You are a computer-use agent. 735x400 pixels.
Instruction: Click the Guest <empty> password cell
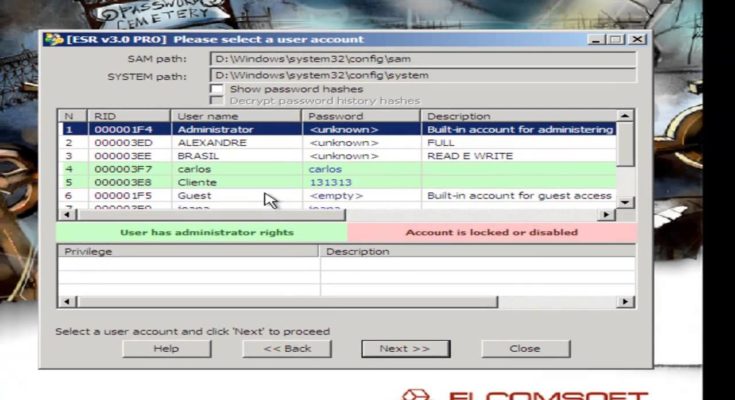coord(361,196)
